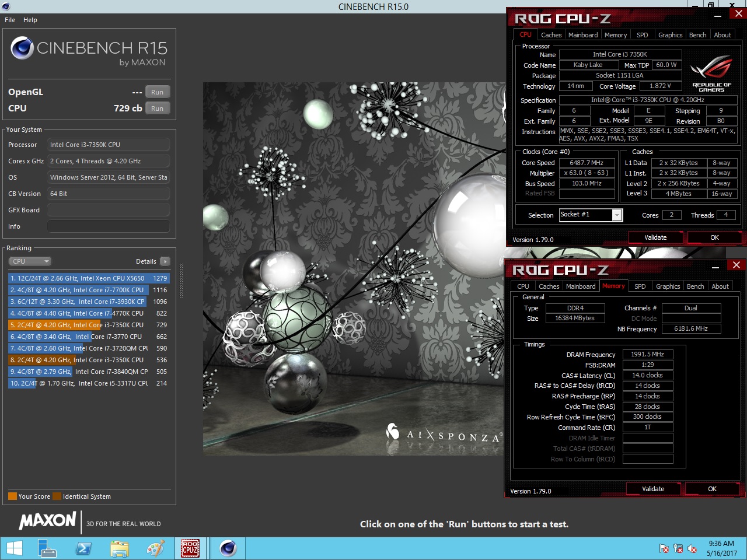Click the brown Identical System legend swatch

coord(57,496)
